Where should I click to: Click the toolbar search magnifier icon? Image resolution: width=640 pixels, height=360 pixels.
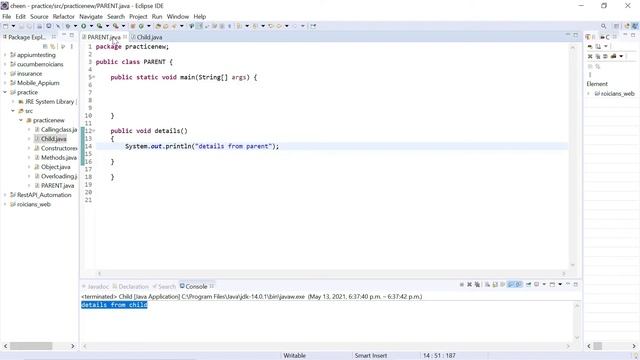(603, 26)
